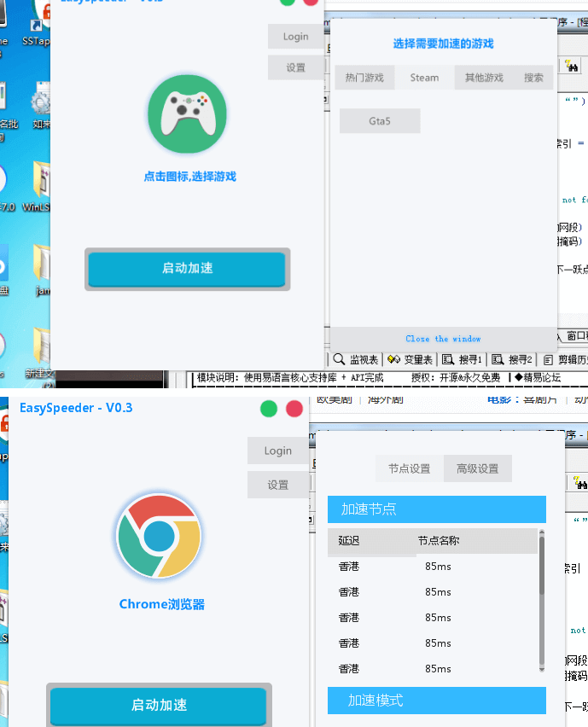Switch to the 热门游戏 tab

(364, 78)
